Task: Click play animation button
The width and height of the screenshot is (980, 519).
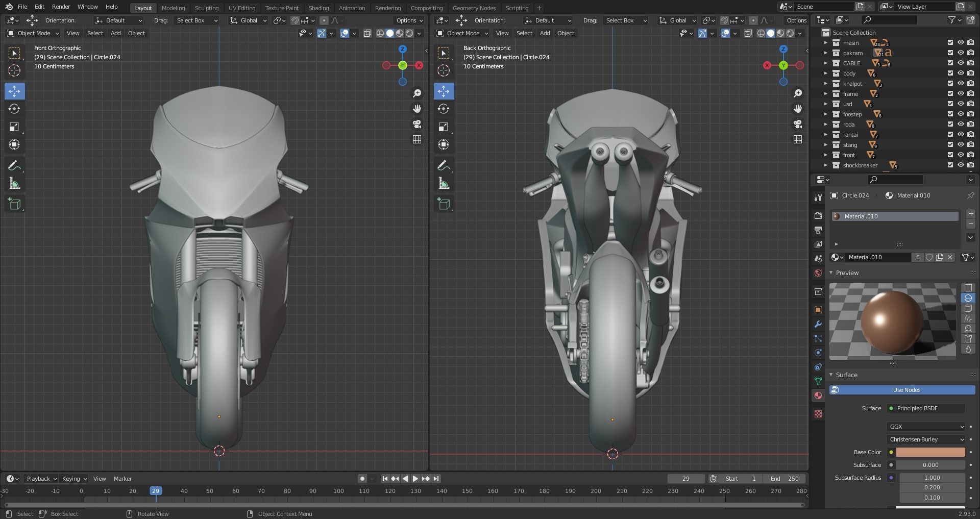Action: 415,479
